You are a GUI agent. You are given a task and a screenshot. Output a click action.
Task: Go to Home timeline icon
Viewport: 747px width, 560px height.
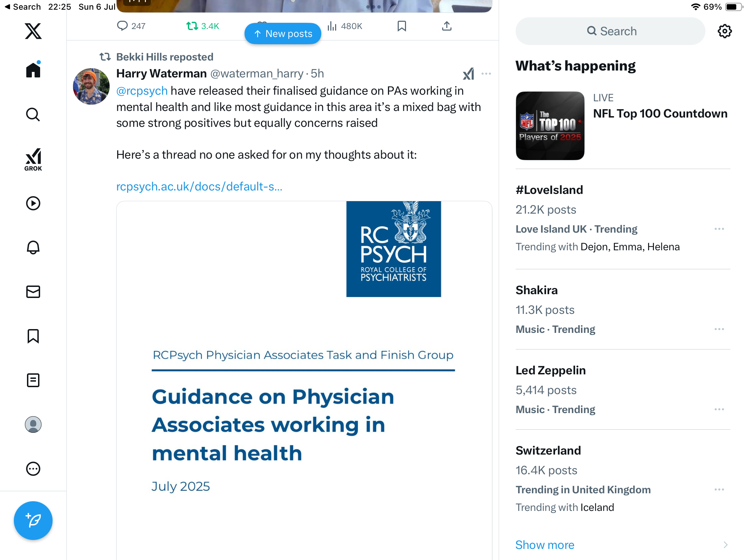coord(33,69)
